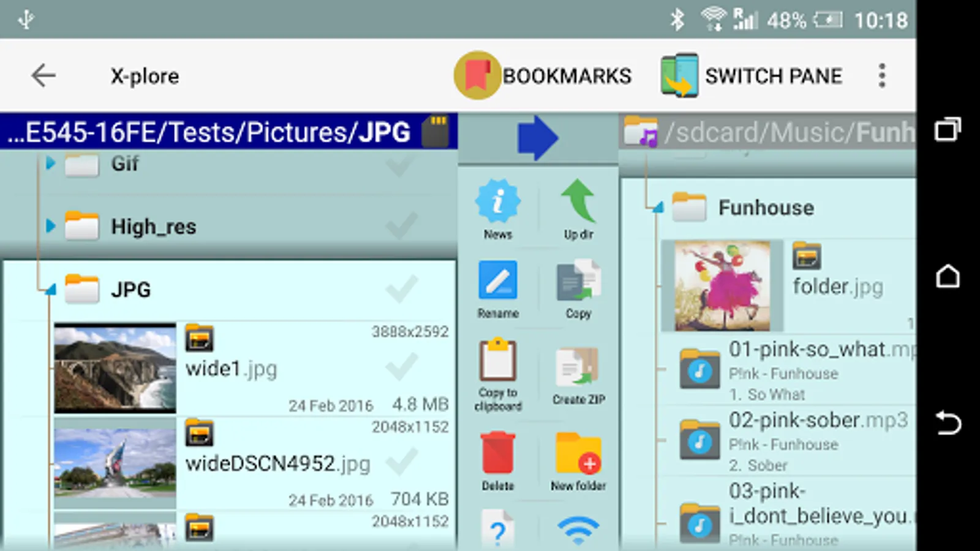The width and height of the screenshot is (980, 551).
Task: Open the folder.jpg album art thumbnail
Action: tap(722, 285)
